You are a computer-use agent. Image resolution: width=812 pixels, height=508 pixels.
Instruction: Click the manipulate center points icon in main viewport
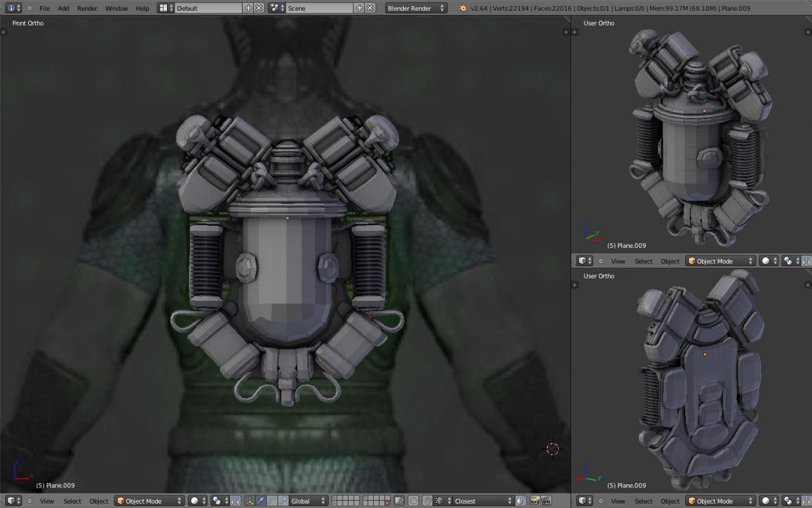235,501
